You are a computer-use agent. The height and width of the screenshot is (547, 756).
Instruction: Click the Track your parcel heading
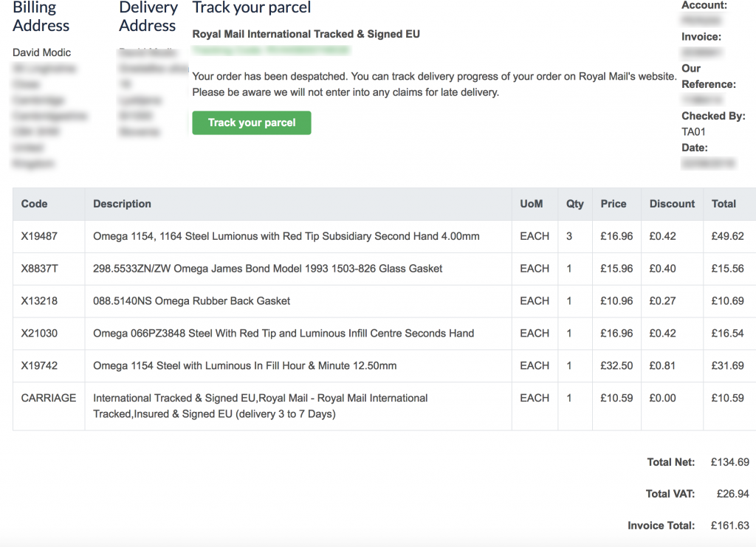pyautogui.click(x=252, y=7)
